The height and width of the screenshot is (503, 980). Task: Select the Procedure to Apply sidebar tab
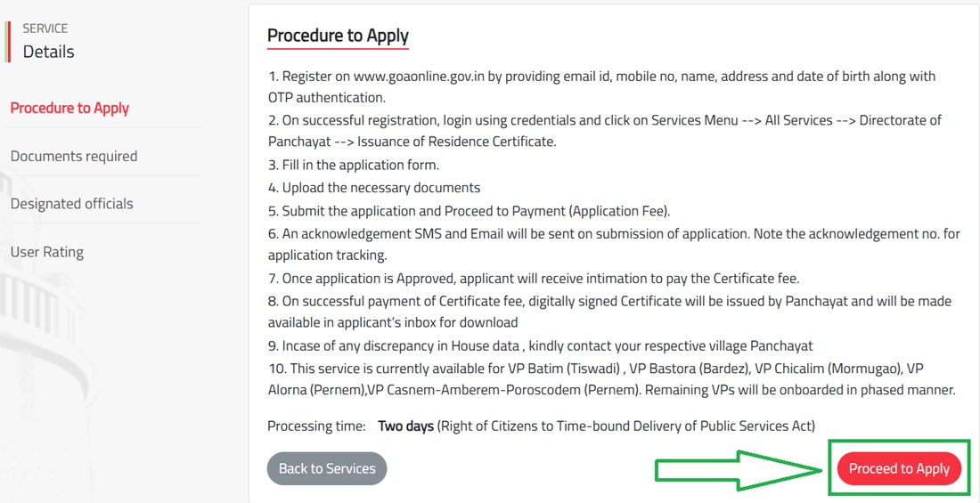click(x=69, y=108)
